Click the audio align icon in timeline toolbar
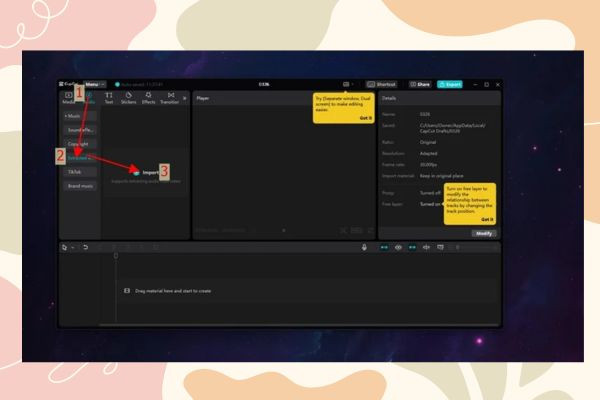Screen dimensions: 600x400 (x=426, y=248)
